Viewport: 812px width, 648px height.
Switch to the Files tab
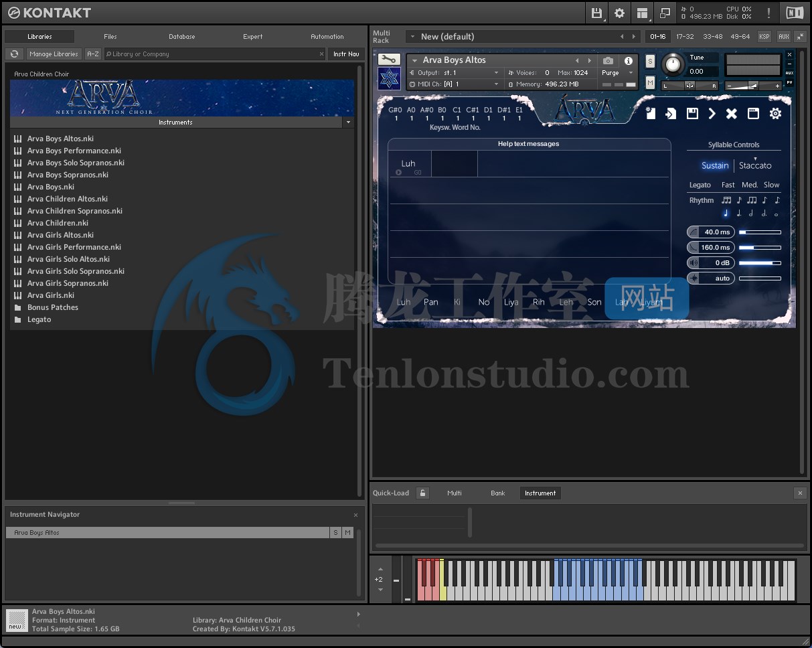click(x=110, y=36)
